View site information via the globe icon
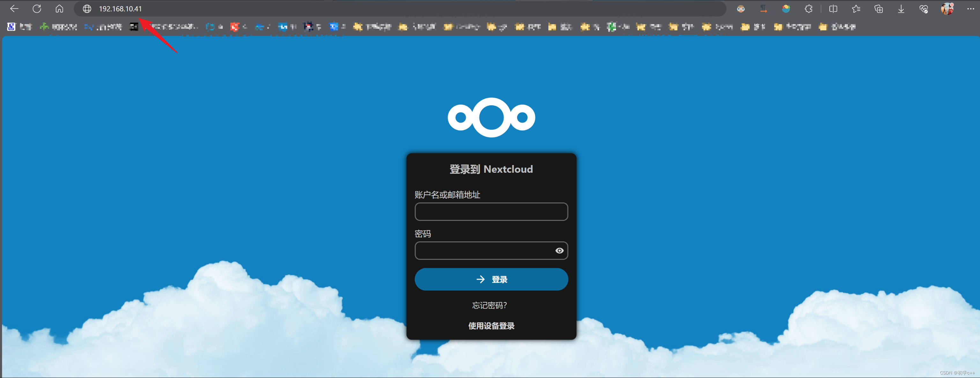The image size is (980, 378). click(x=87, y=8)
